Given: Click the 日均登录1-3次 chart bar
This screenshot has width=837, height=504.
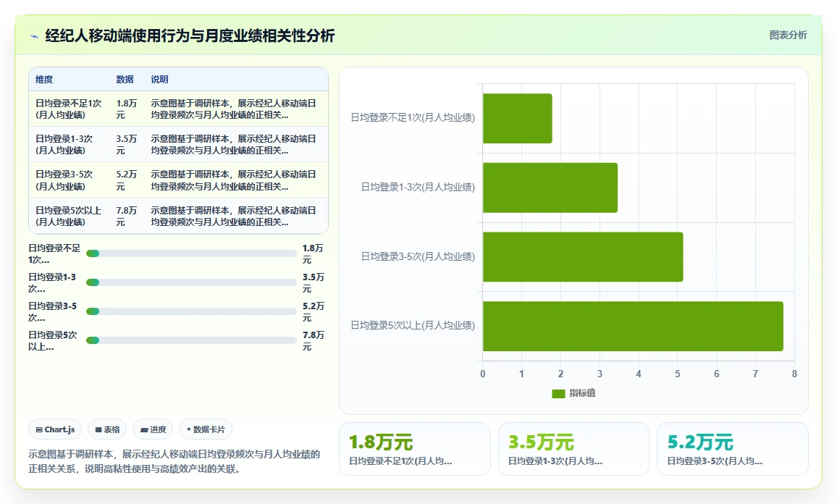Looking at the screenshot, I should point(550,188).
